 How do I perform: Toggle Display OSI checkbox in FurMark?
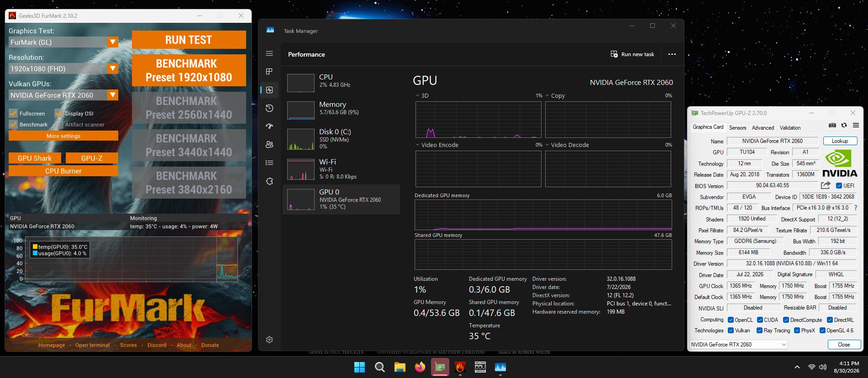point(58,113)
